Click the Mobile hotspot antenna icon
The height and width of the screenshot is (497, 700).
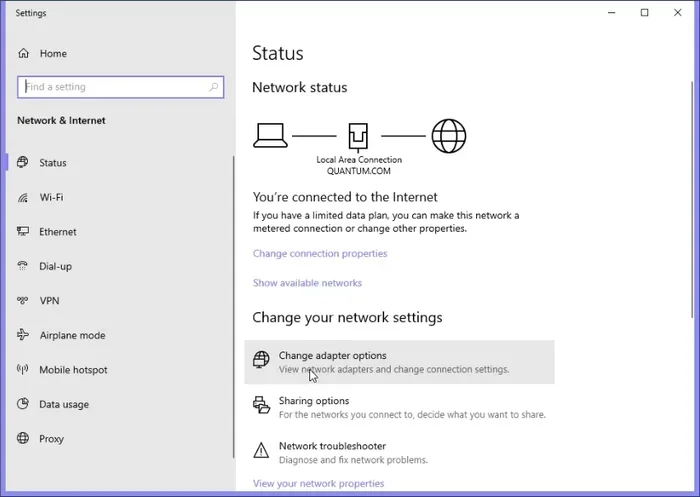click(23, 369)
